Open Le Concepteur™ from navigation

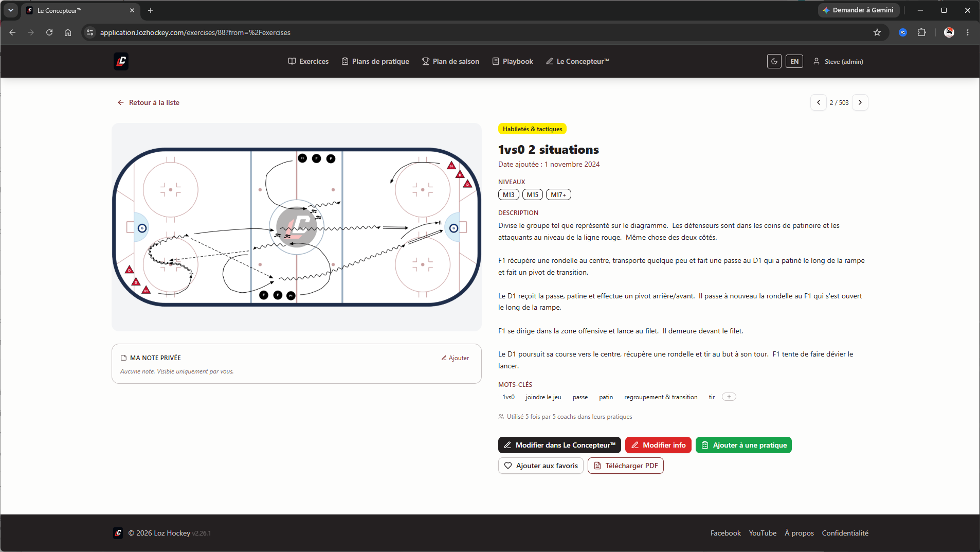(x=577, y=61)
